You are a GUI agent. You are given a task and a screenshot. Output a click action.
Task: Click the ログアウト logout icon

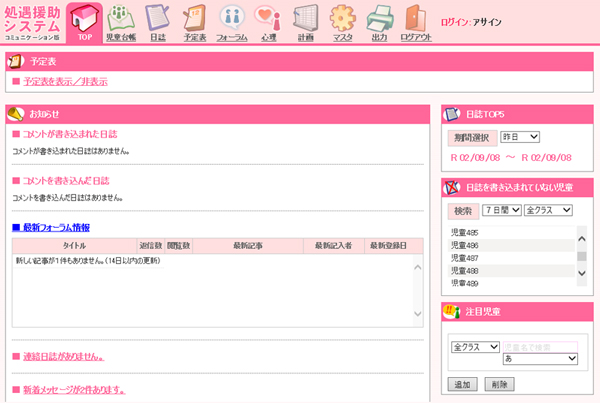pos(414,22)
